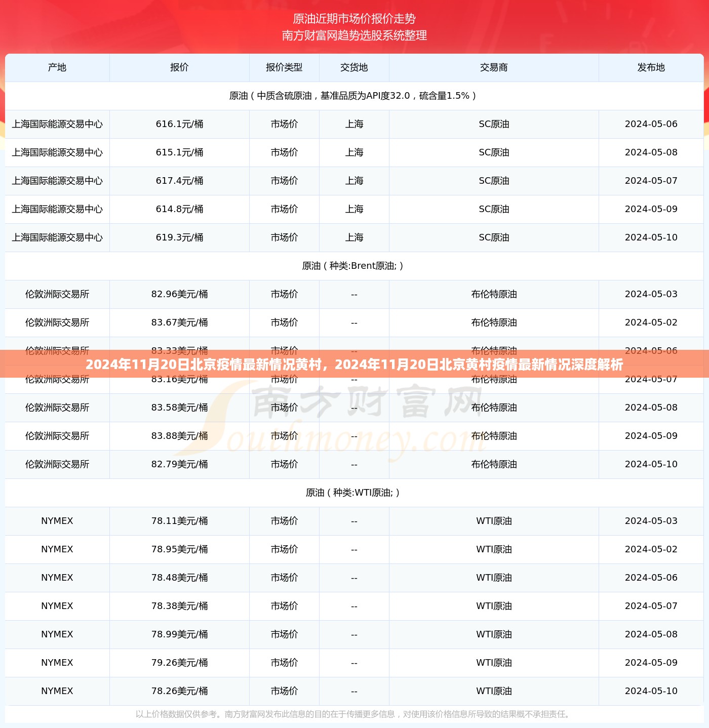Click 上海国际能源交易中心 in the 619.3元/桶 row
Screen dimensions: 709x728
click(x=57, y=237)
